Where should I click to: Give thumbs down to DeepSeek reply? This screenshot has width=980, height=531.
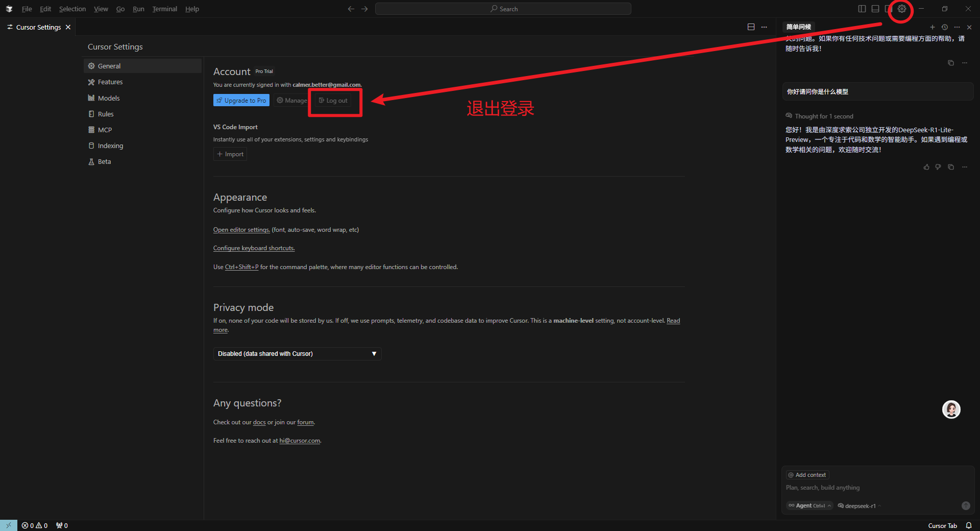pyautogui.click(x=938, y=167)
